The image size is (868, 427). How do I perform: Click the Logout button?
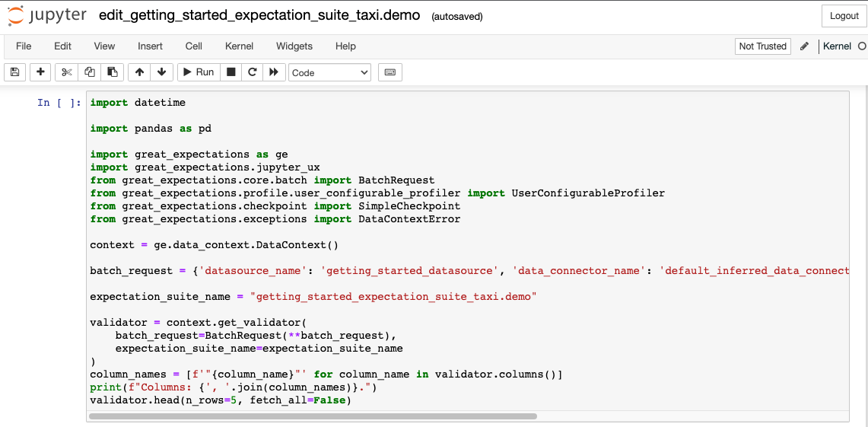click(x=844, y=16)
